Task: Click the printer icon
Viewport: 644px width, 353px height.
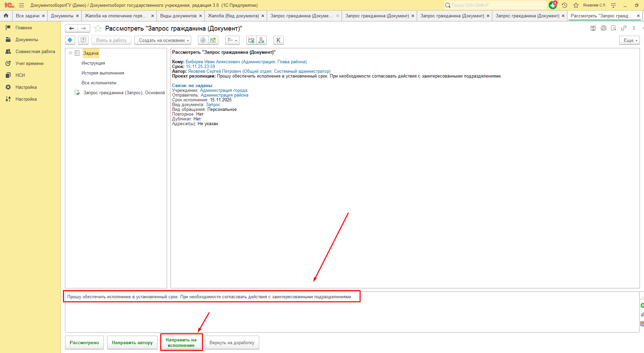Action: (x=604, y=28)
